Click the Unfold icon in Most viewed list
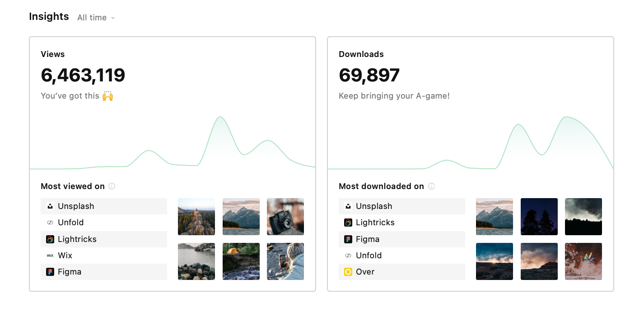 click(x=50, y=223)
